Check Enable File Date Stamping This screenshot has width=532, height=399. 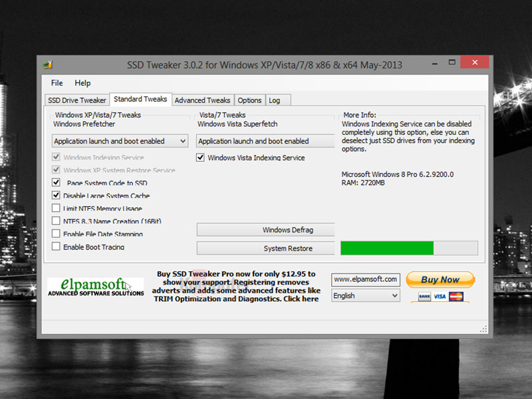click(x=56, y=233)
